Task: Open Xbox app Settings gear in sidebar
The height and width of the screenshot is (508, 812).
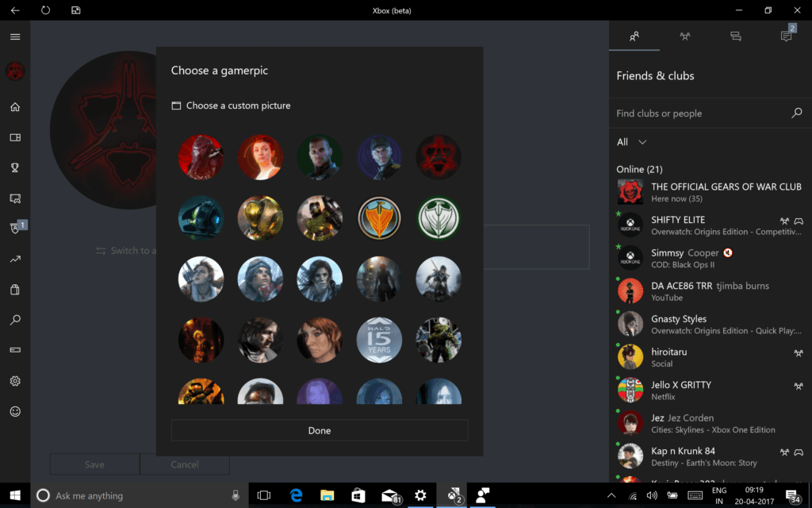Action: 15,381
